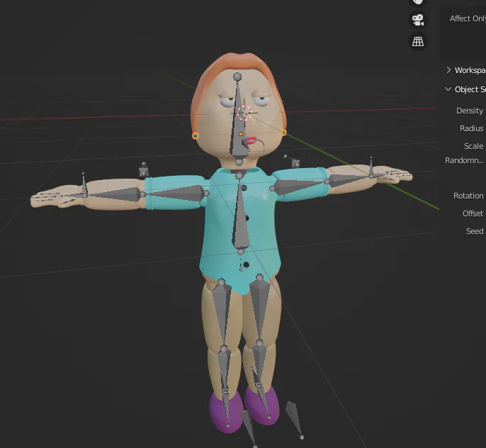
Task: Click the "Density" label
Action: tap(470, 111)
